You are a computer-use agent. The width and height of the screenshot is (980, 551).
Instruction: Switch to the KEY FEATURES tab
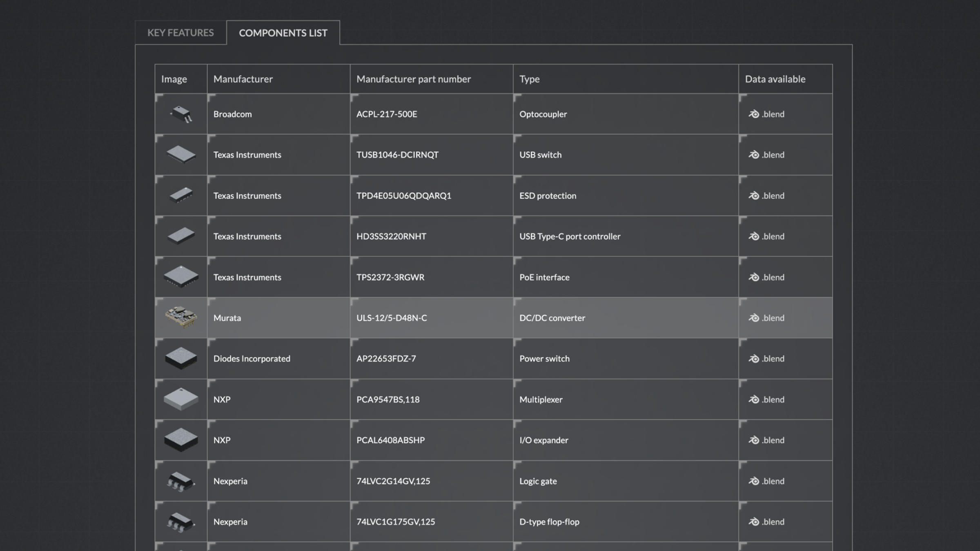pyautogui.click(x=180, y=31)
